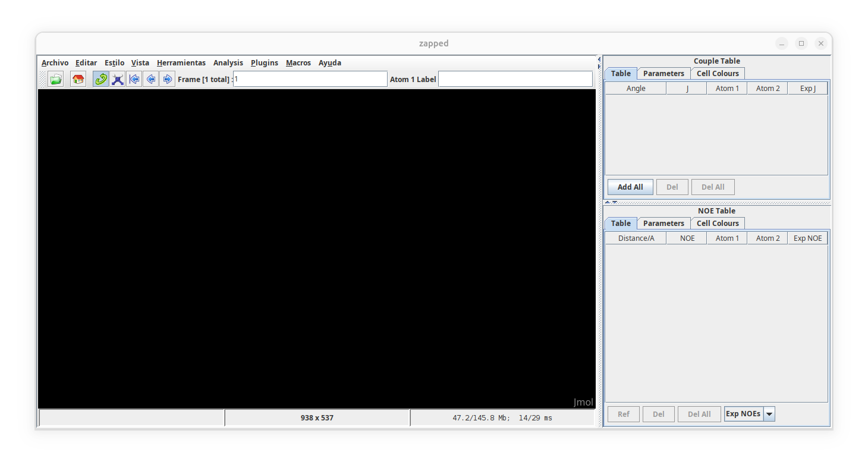This screenshot has width=868, height=468.
Task: Open the Exp NOEs dropdown arrow
Action: 769,414
